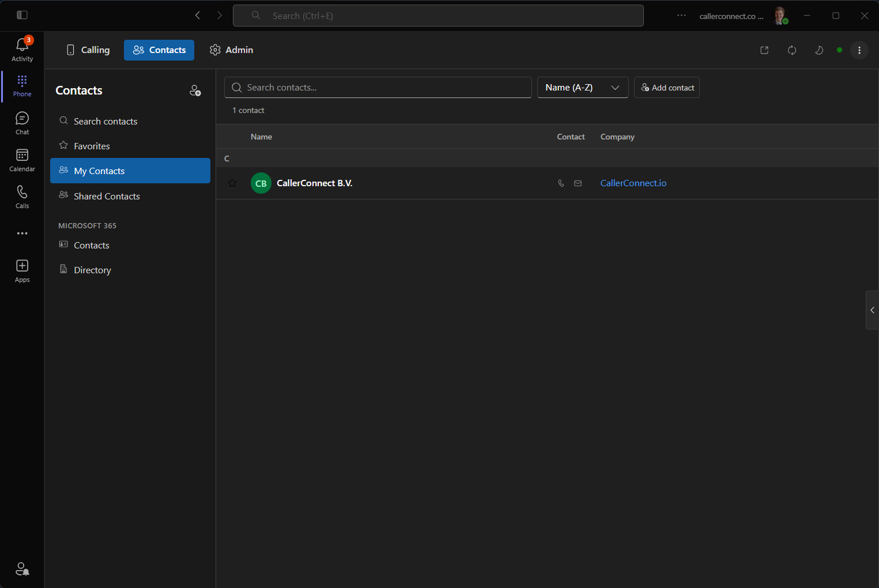This screenshot has height=588, width=879.
Task: Open the Admin tab
Action: [x=231, y=50]
